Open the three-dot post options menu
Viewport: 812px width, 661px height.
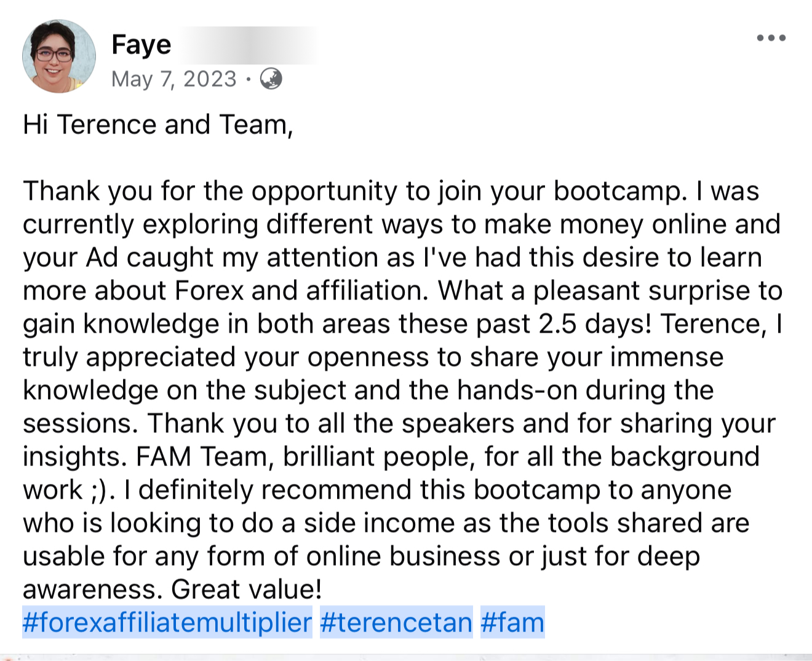[771, 38]
